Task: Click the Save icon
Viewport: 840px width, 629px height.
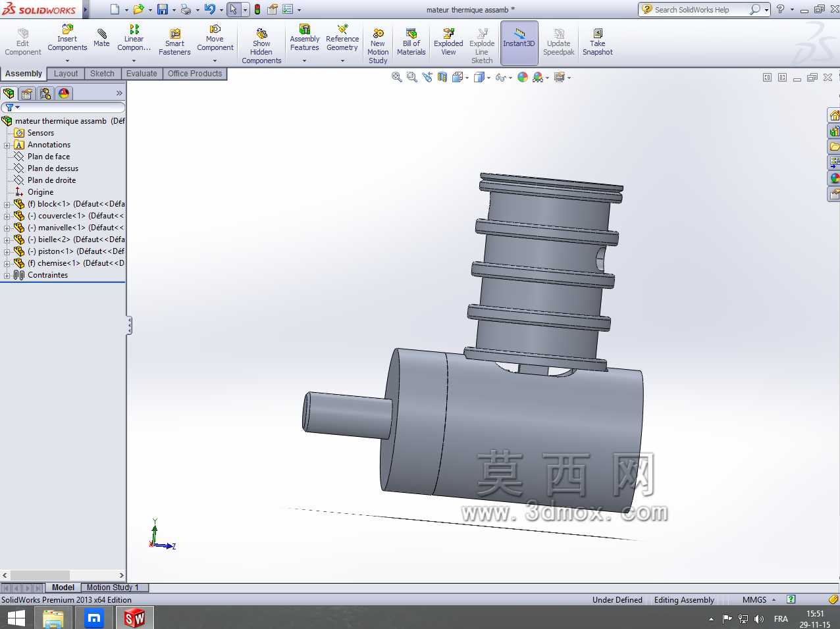Action: tap(163, 9)
